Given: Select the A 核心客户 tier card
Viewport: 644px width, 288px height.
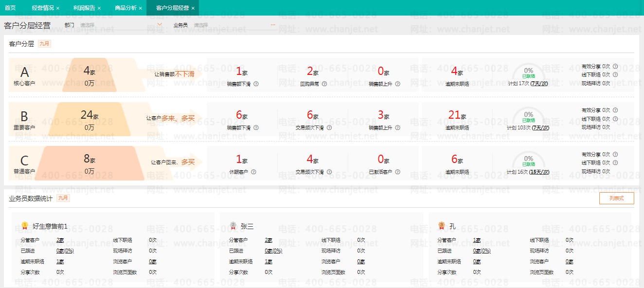Looking at the screenshot, I should coord(24,75).
